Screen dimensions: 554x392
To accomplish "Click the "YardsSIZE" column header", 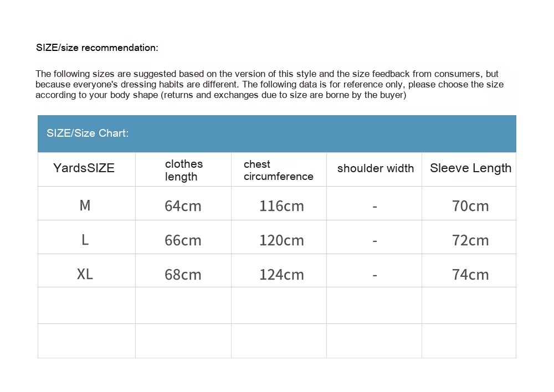I will pos(84,168).
